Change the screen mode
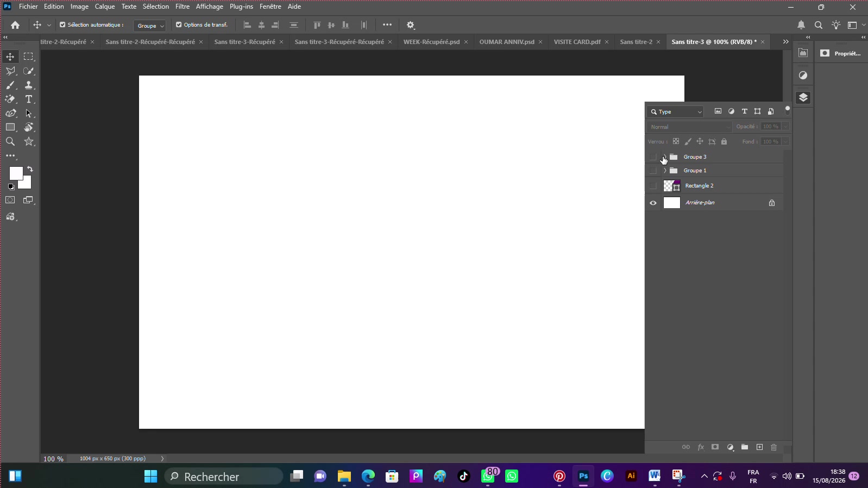This screenshot has width=868, height=488. point(29,200)
